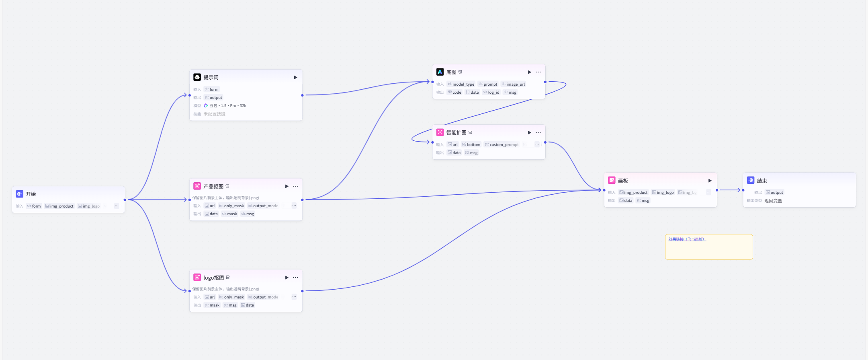Run the 产品抠图 node
The image size is (868, 360).
(287, 186)
